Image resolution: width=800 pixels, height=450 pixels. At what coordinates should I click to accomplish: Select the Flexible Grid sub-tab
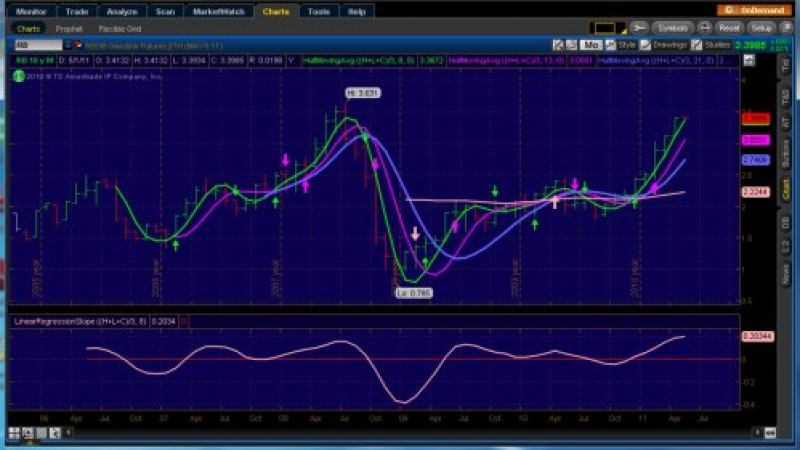121,28
